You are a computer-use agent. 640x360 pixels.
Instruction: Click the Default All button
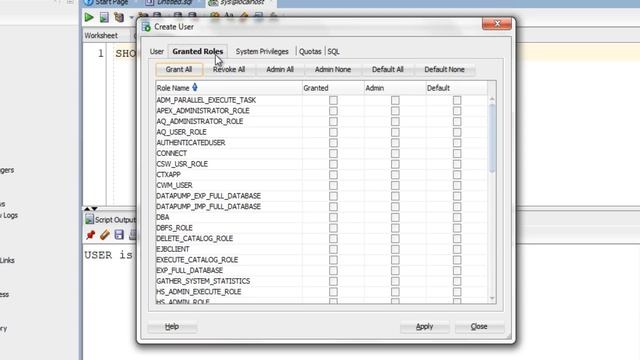[387, 69]
